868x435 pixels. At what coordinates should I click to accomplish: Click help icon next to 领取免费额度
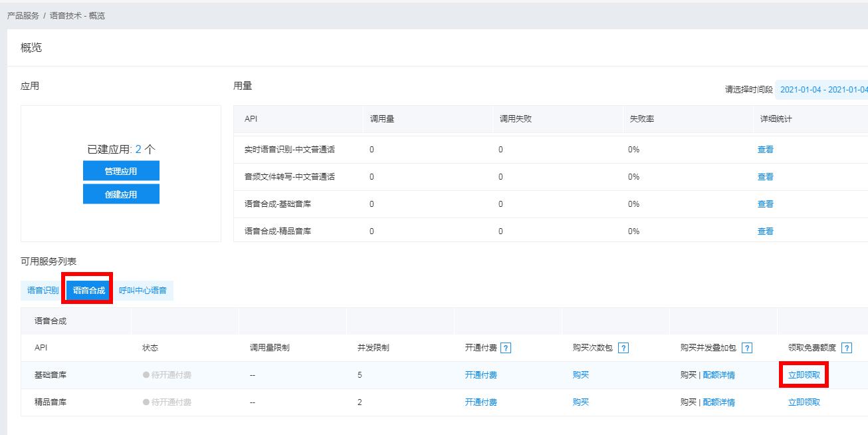(x=847, y=348)
